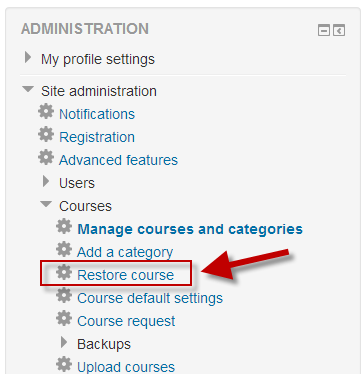Collapse the Courses section

(x=46, y=204)
